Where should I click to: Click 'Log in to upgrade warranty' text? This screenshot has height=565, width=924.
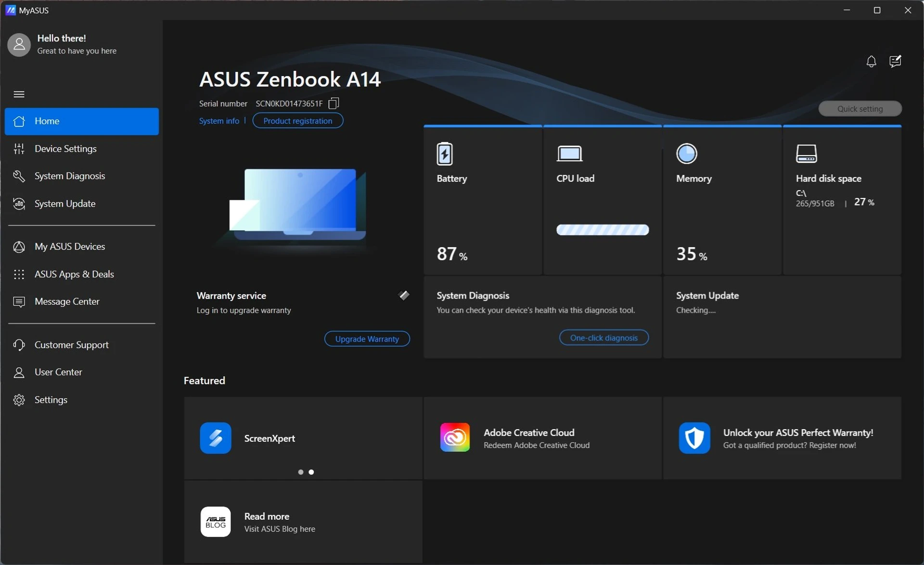coord(244,310)
